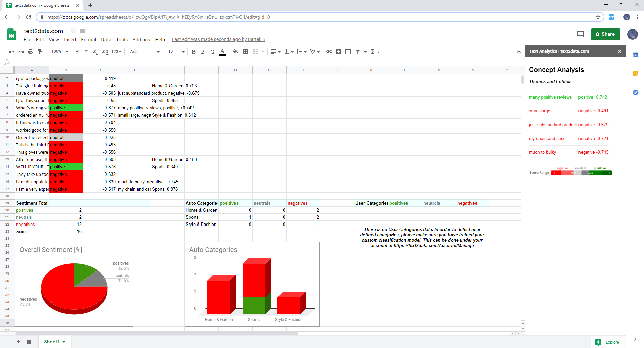The height and width of the screenshot is (348, 644).
Task: Select the Paint format tool
Action: tap(40, 52)
